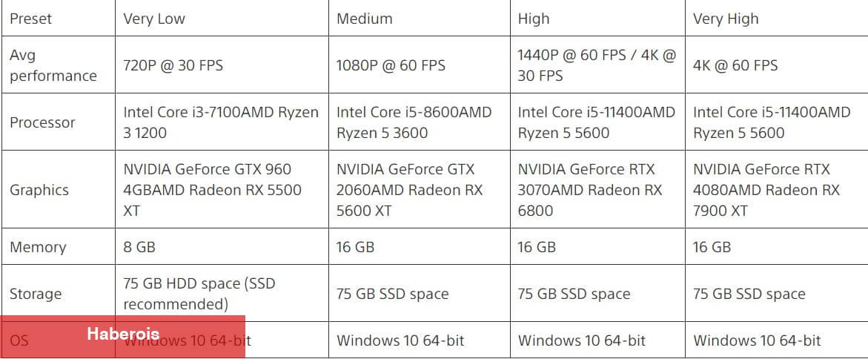Select the 75 GB HDD space cell
868x359 pixels.
click(222, 293)
